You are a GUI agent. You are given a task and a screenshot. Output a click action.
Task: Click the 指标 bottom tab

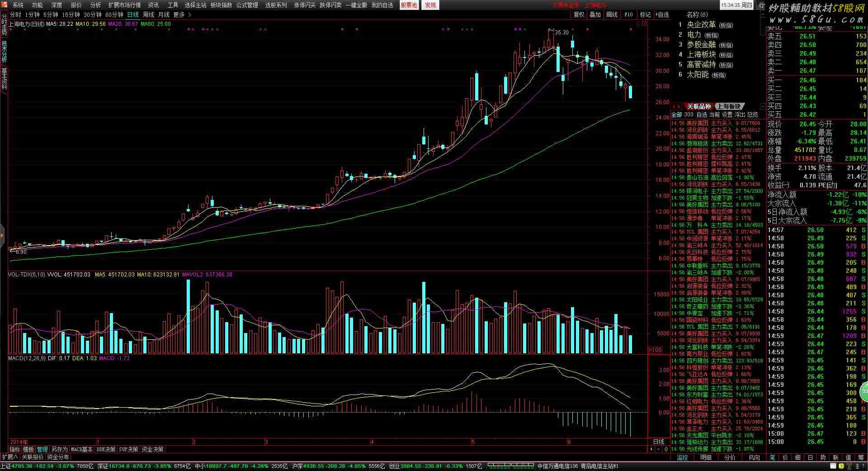click(15, 450)
